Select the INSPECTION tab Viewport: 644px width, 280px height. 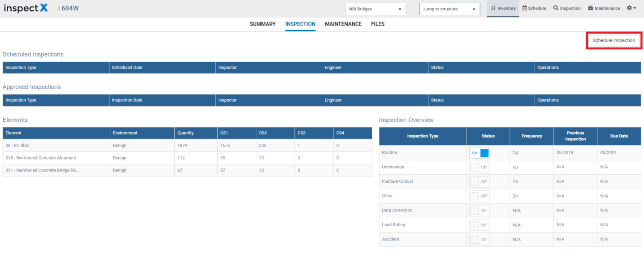pos(300,24)
